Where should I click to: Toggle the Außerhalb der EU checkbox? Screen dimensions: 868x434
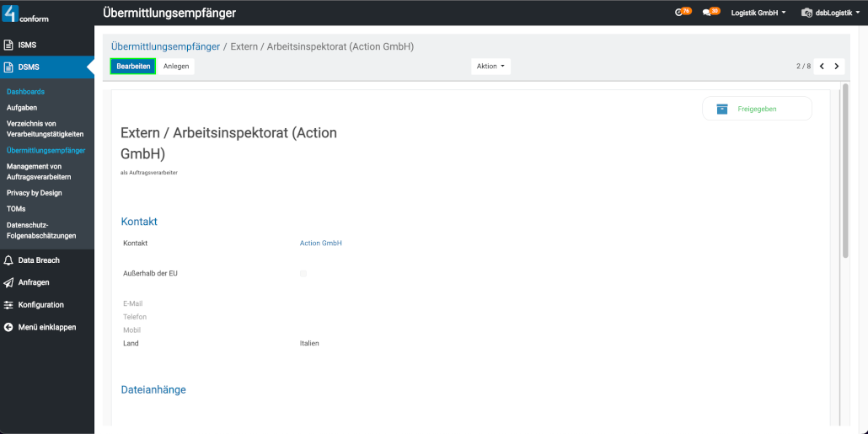point(303,273)
